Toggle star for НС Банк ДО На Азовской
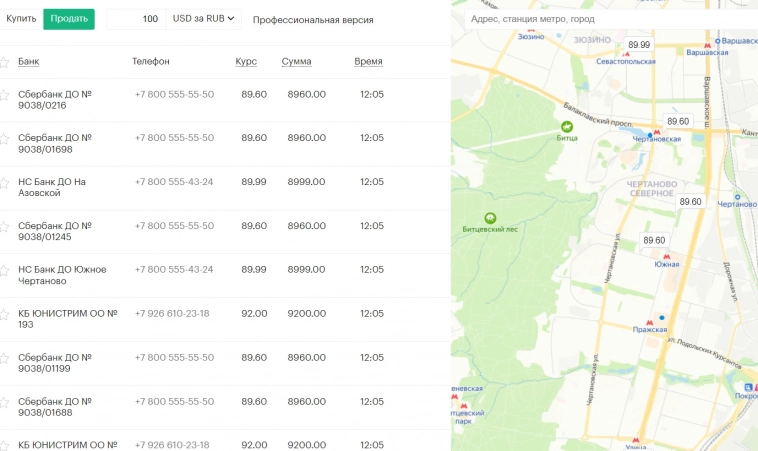Image resolution: width=758 pixels, height=451 pixels. [x=4, y=183]
